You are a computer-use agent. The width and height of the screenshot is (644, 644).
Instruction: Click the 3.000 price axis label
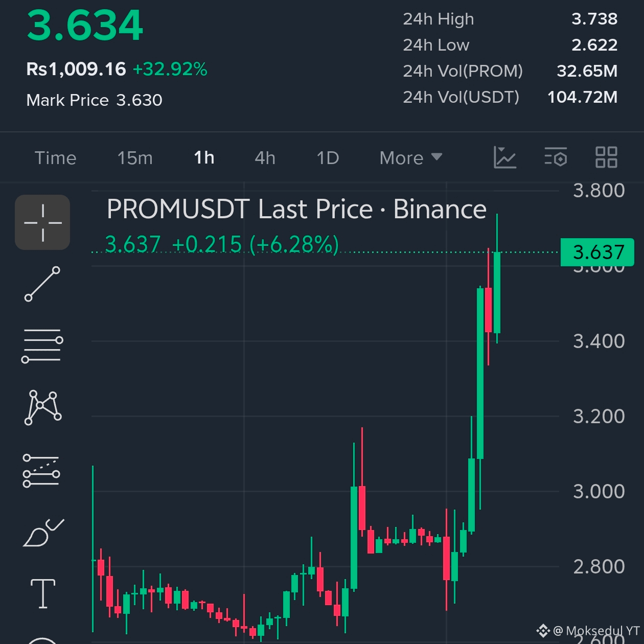[599, 491]
